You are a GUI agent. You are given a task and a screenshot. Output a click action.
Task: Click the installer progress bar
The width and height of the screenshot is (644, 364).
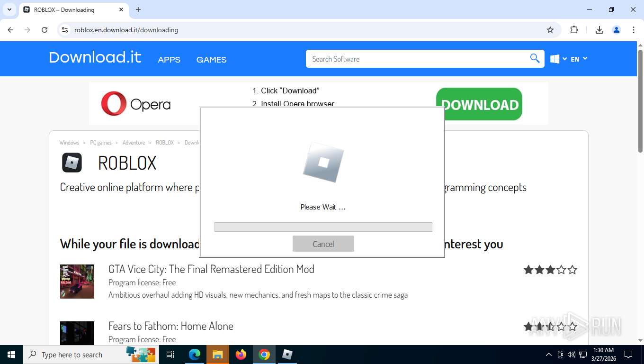tap(323, 227)
